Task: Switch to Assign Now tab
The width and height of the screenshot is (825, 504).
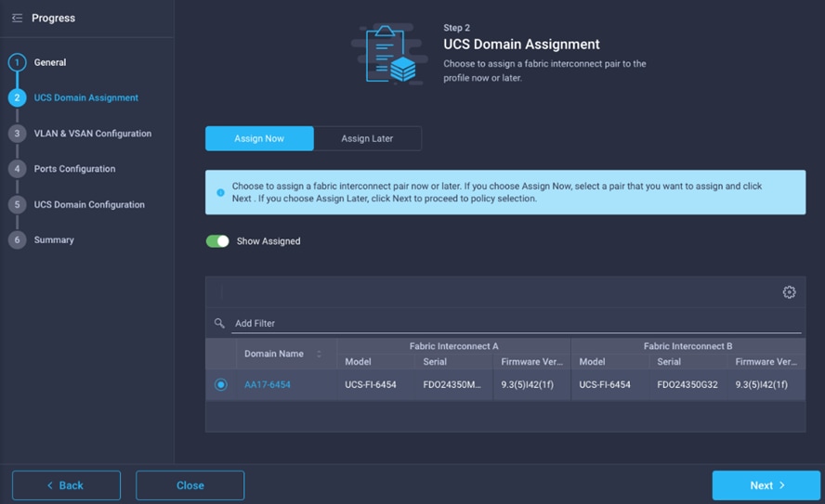Action: [x=259, y=138]
